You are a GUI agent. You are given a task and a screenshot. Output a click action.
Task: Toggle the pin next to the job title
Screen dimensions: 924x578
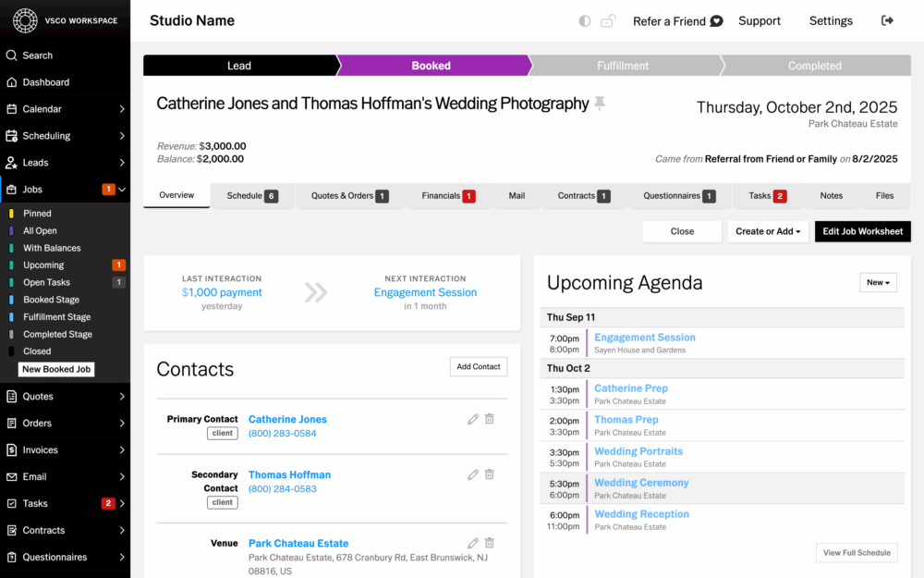click(x=600, y=104)
